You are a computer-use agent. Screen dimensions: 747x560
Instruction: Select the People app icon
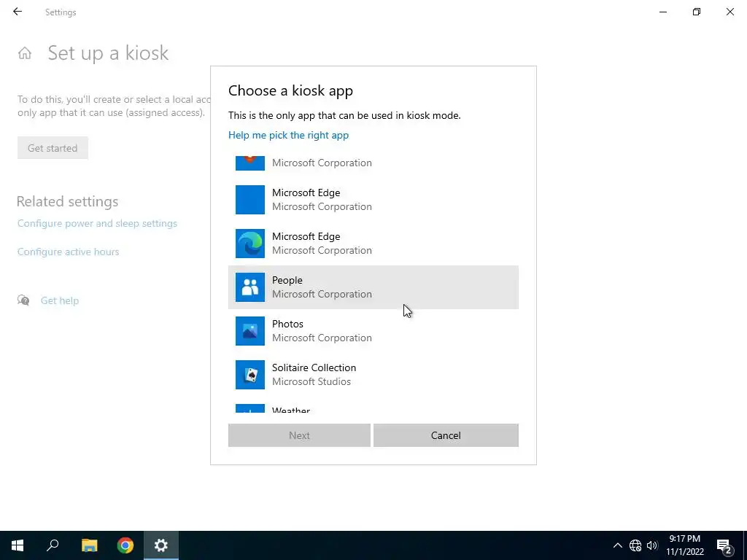(x=250, y=287)
